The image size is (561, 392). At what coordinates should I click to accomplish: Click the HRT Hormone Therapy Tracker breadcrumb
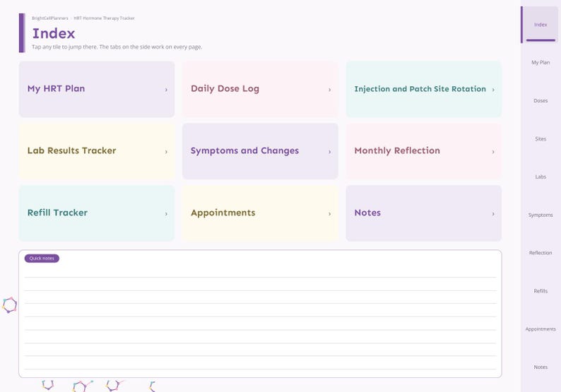[104, 18]
